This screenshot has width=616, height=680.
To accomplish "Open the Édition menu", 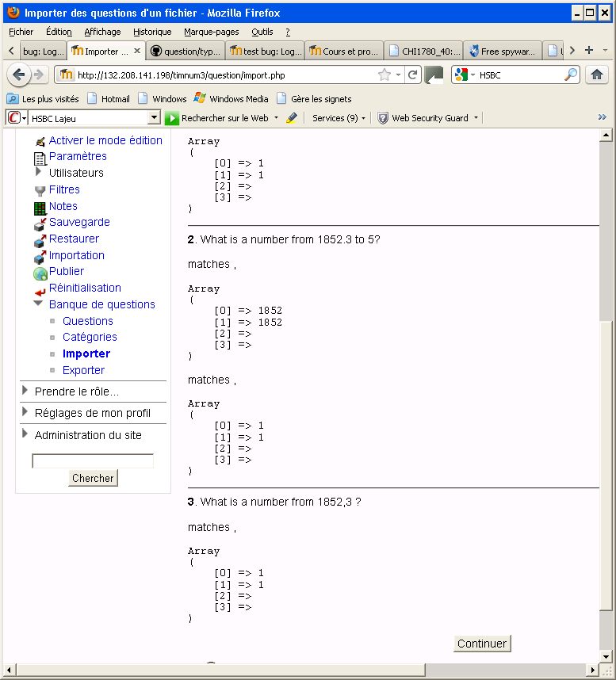I will [x=59, y=32].
